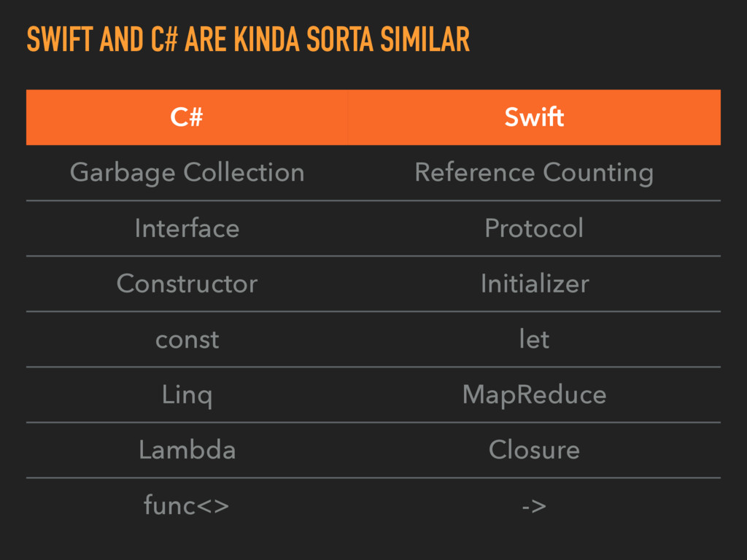Click the Garbage Collection cell
Image resolution: width=747 pixels, height=560 pixels.
[187, 173]
